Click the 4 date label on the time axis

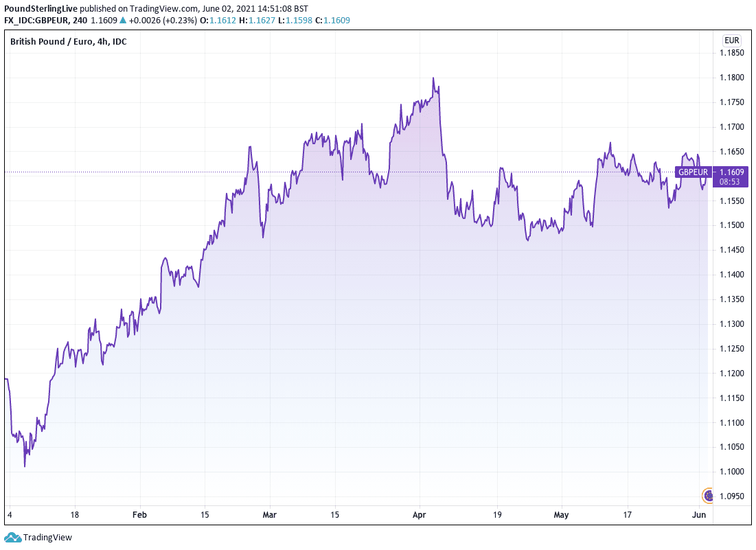(x=10, y=515)
